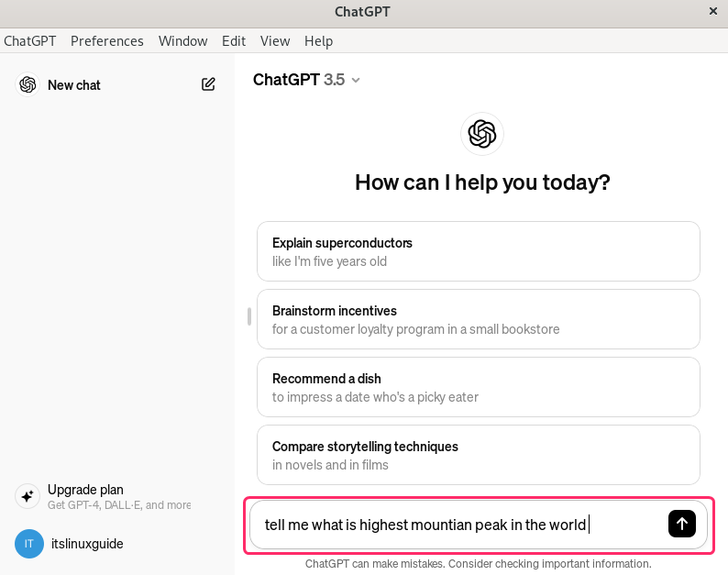Open the Help menu
The image size is (728, 575).
[318, 41]
